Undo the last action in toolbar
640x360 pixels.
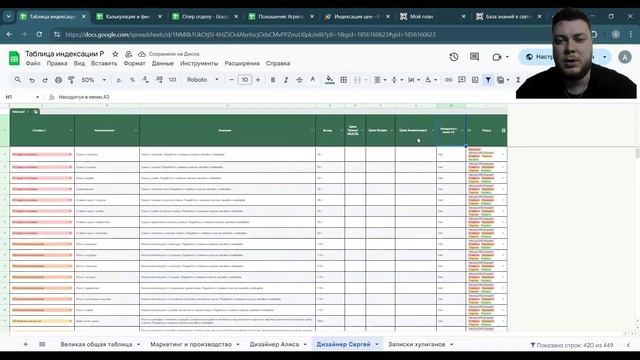[x=32, y=80]
